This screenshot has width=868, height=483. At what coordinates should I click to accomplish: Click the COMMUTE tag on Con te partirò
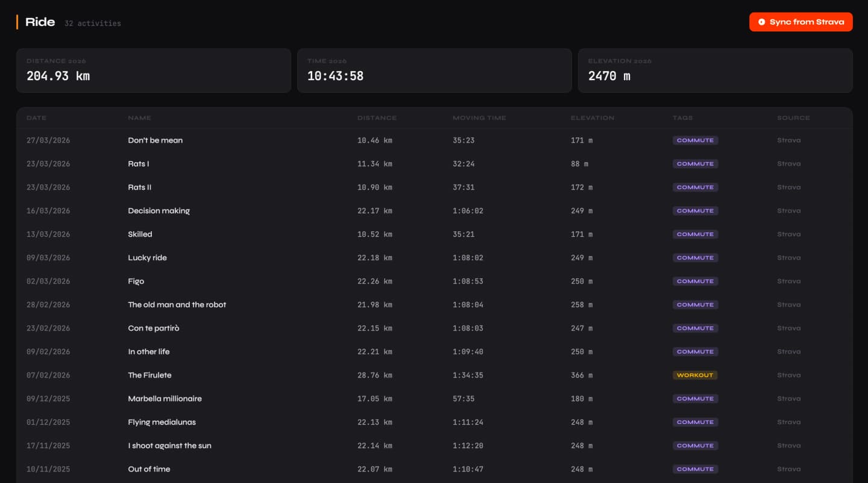695,328
